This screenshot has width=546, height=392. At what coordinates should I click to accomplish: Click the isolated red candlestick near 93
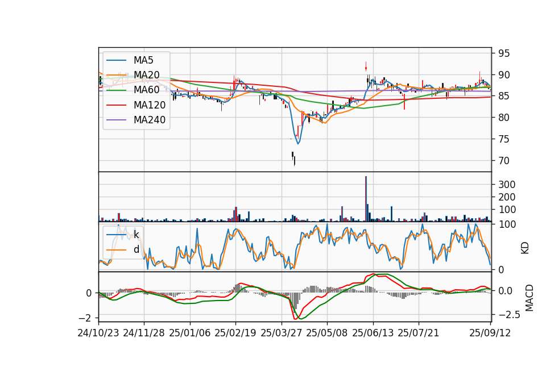click(366, 67)
